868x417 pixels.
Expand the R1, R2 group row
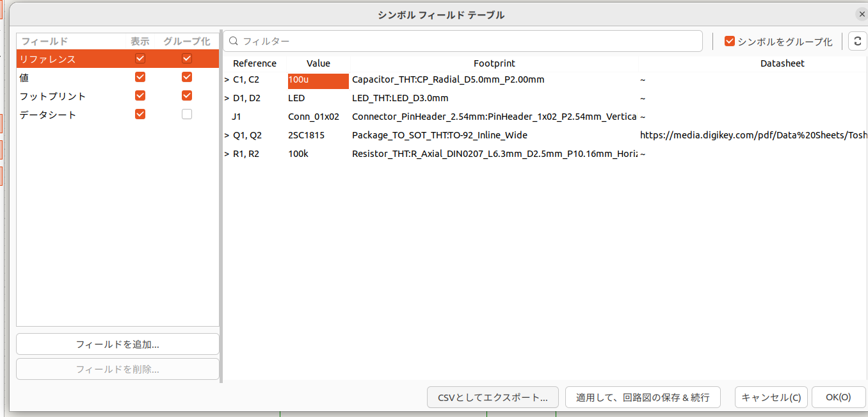click(x=227, y=154)
